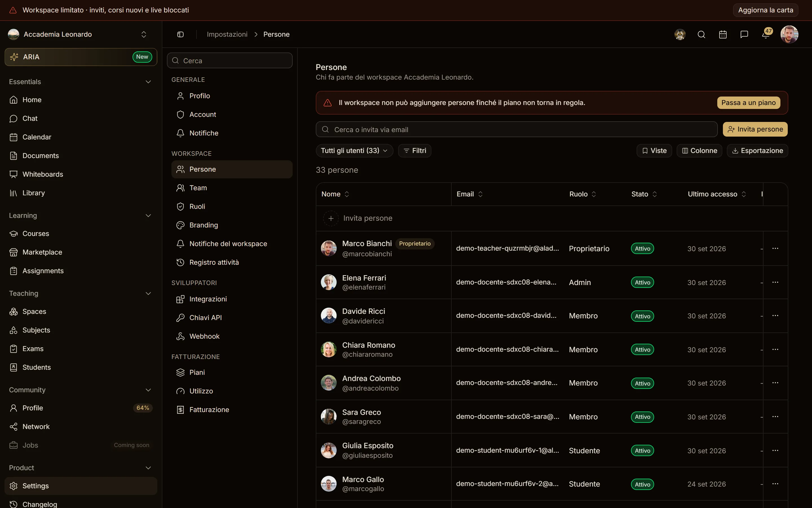Image resolution: width=812 pixels, height=508 pixels.
Task: Sort the table by Stato column
Action: click(644, 194)
